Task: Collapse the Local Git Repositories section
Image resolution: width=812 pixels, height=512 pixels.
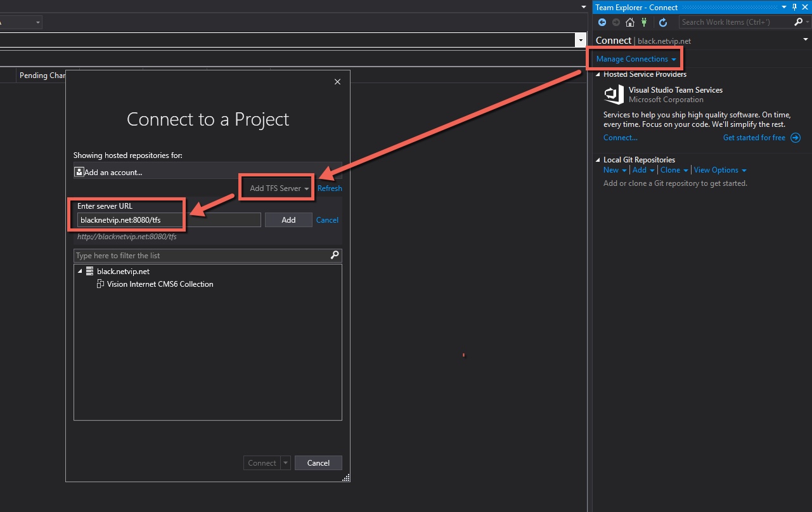Action: click(x=598, y=160)
